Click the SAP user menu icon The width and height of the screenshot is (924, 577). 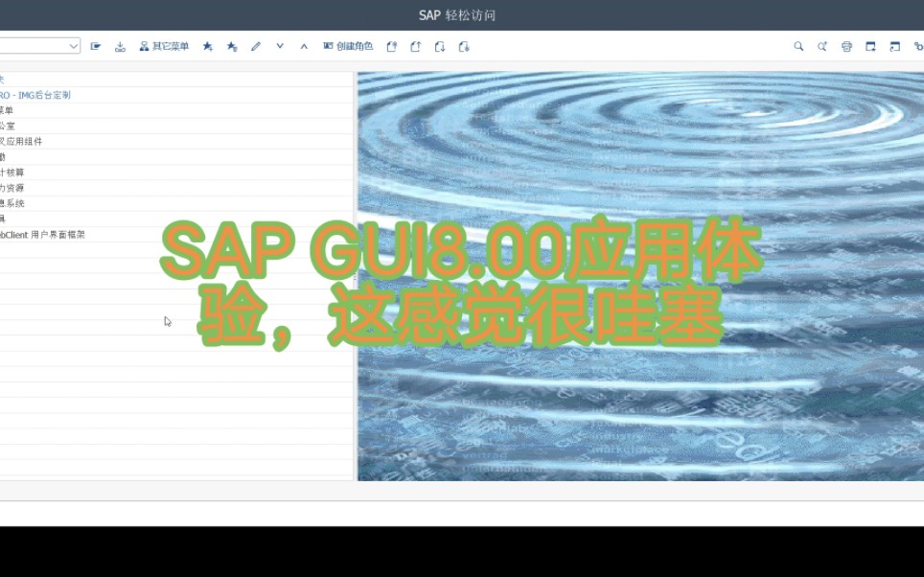96,46
